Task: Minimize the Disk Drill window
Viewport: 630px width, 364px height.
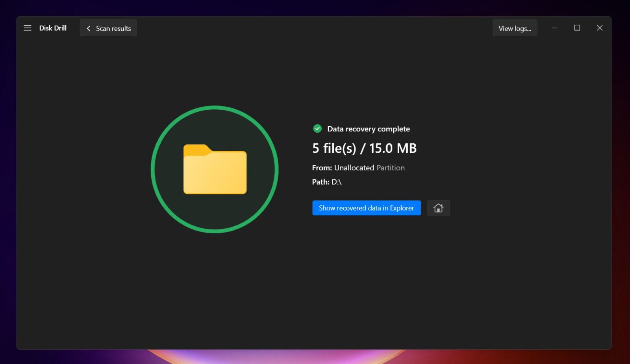Action: click(554, 28)
